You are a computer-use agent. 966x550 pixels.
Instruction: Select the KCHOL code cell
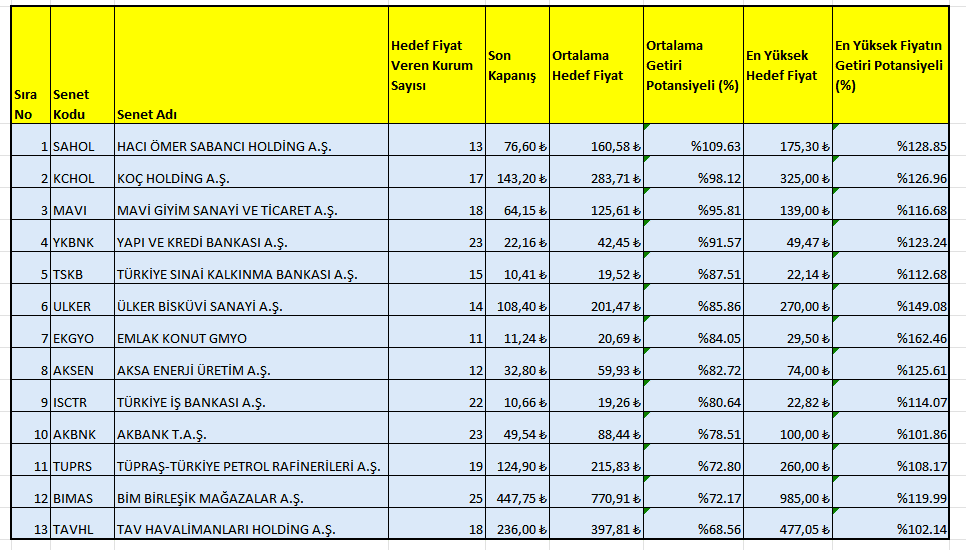(83, 172)
